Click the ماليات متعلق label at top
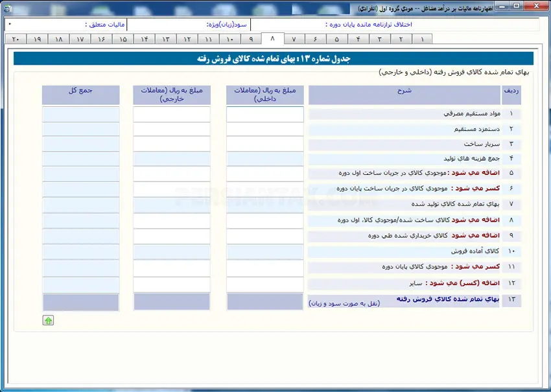 tap(105, 25)
